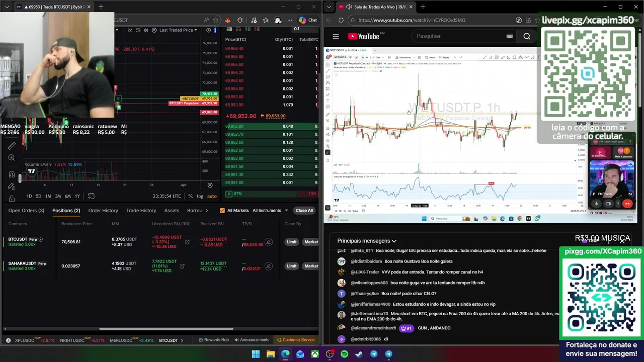Close SAHARAUSDT position by Market

(x=311, y=266)
